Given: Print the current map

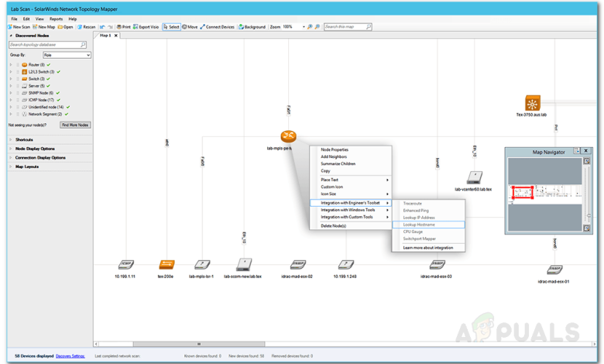Looking at the screenshot, I should coord(124,27).
